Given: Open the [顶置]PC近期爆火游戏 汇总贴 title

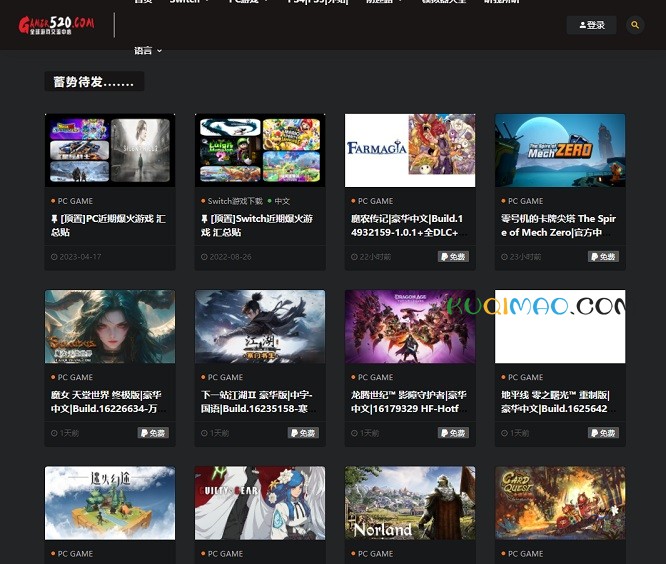Looking at the screenshot, I should (108, 226).
